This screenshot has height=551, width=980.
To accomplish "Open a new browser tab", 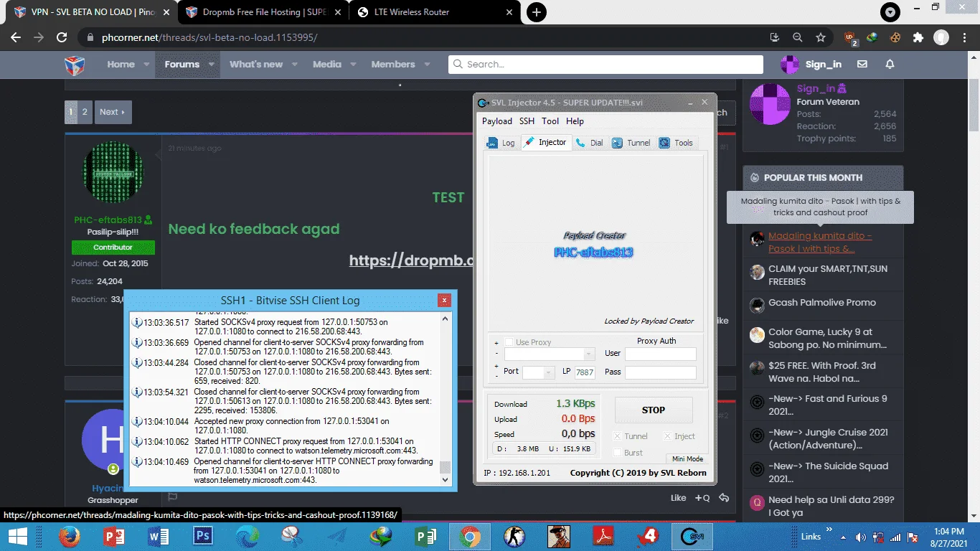I will pos(536,12).
